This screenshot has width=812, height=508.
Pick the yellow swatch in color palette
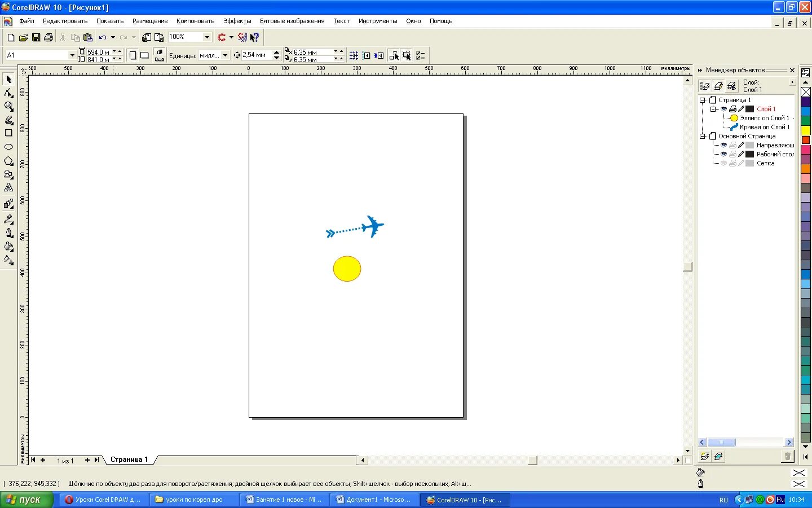coord(806,130)
